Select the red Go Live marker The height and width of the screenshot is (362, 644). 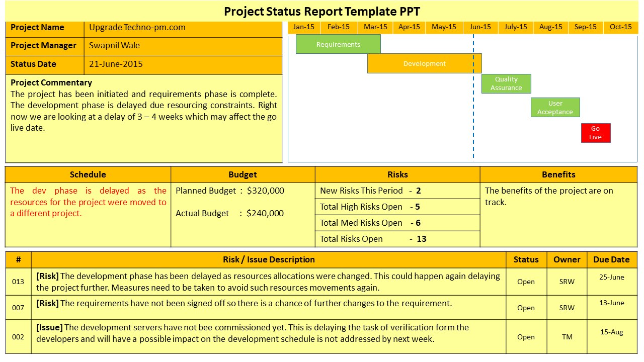coord(595,133)
